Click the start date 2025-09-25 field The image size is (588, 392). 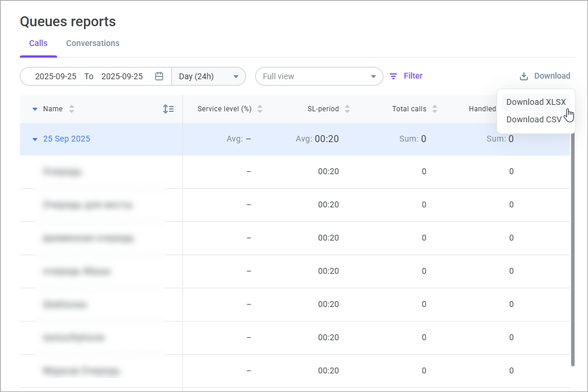pyautogui.click(x=55, y=76)
